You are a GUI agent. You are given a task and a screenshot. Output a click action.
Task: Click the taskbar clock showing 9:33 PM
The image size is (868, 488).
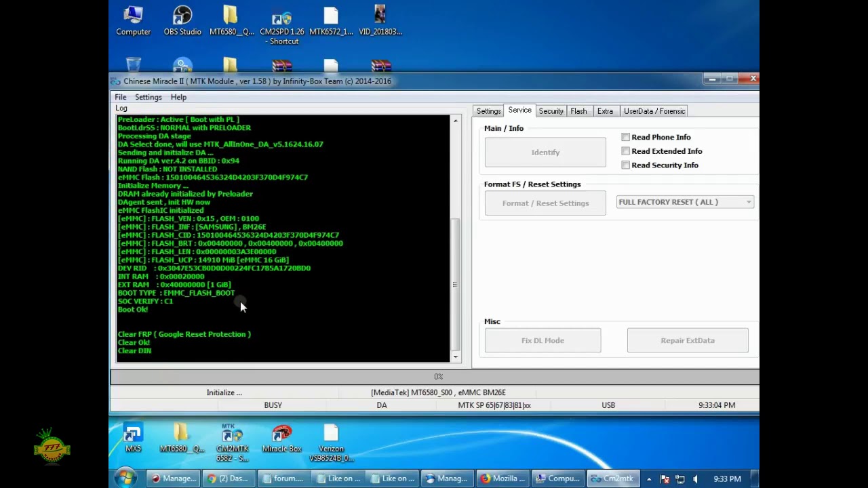(x=727, y=479)
